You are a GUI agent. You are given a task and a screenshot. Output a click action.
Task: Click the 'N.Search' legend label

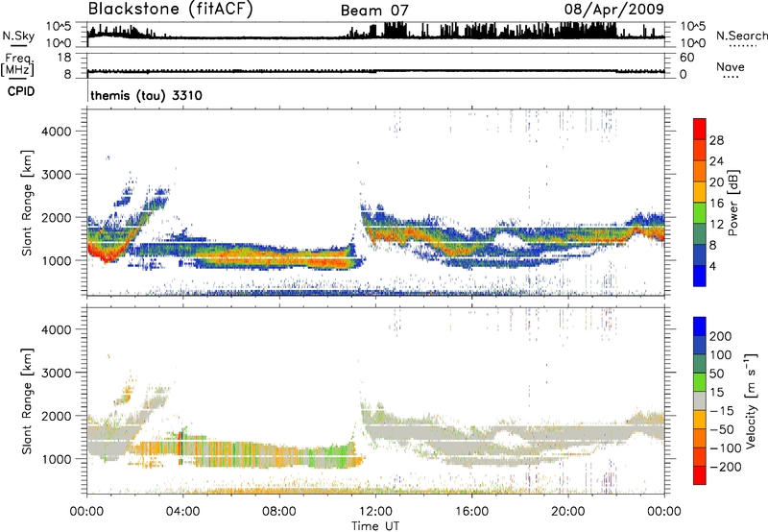741,36
